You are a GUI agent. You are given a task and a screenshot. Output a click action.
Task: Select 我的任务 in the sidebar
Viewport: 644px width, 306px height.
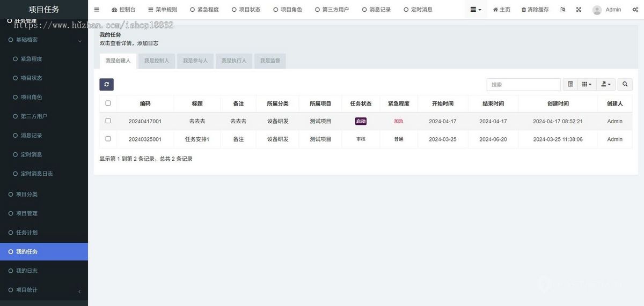click(x=44, y=252)
